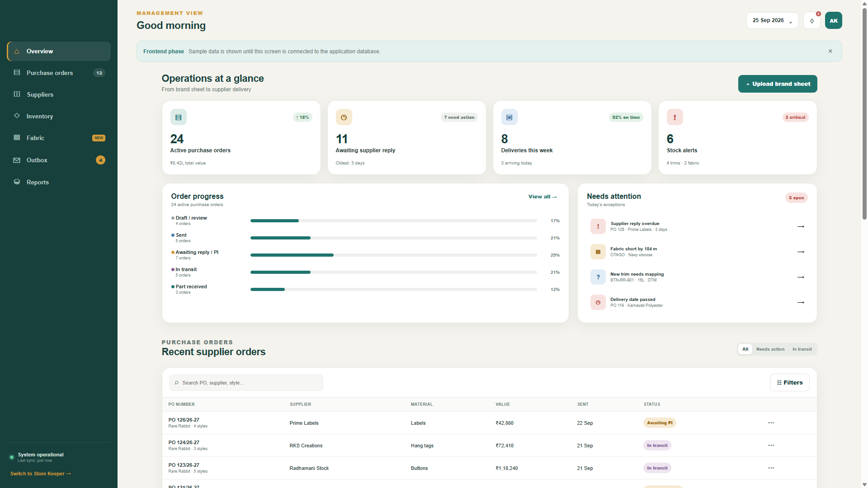Click the Deliveries this week card icon
The image size is (868, 488).
[x=509, y=117]
